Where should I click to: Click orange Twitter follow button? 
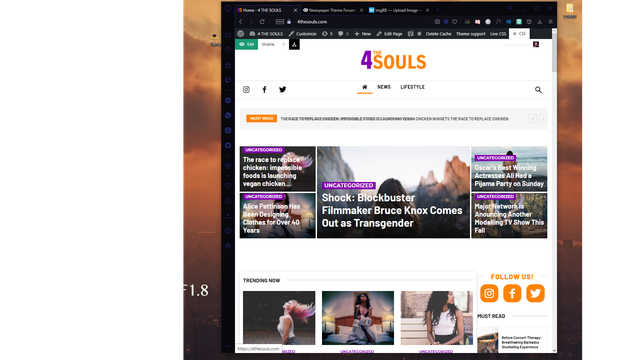(x=535, y=293)
